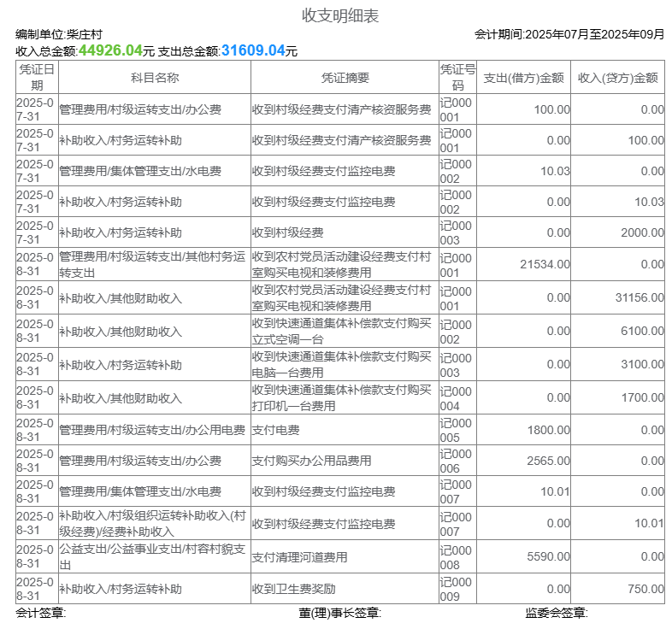Image resolution: width=672 pixels, height=629 pixels.
Task: Click voucher number 记000004
Action: click(x=456, y=398)
